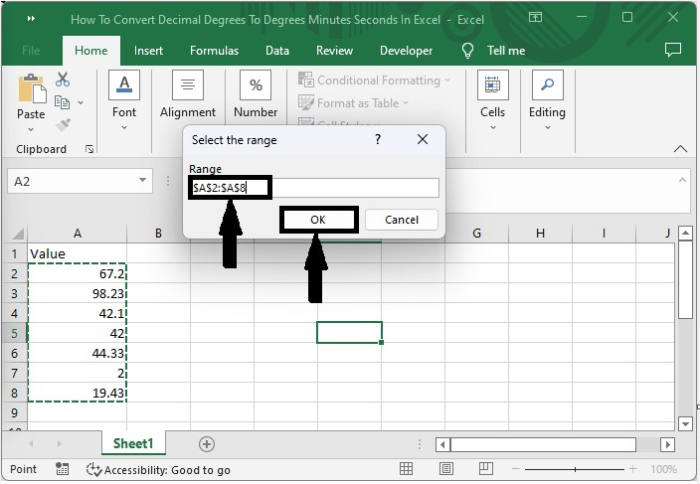Click the help question mark in dialog
The height and width of the screenshot is (484, 700).
pyautogui.click(x=378, y=139)
